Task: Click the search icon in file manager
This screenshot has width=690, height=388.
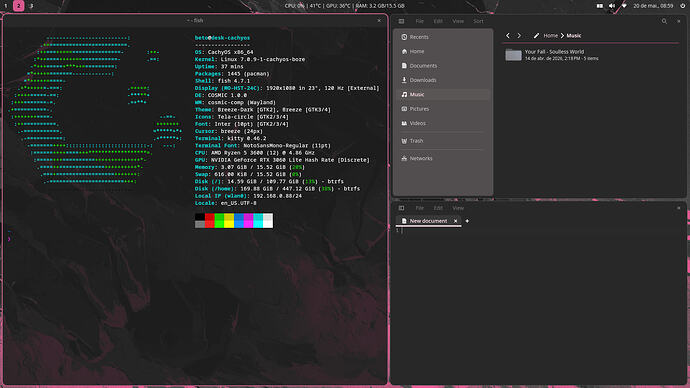Action: [x=664, y=21]
